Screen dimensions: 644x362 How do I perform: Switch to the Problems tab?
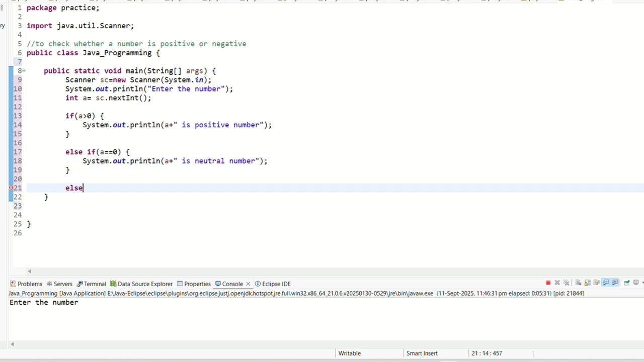pyautogui.click(x=26, y=284)
